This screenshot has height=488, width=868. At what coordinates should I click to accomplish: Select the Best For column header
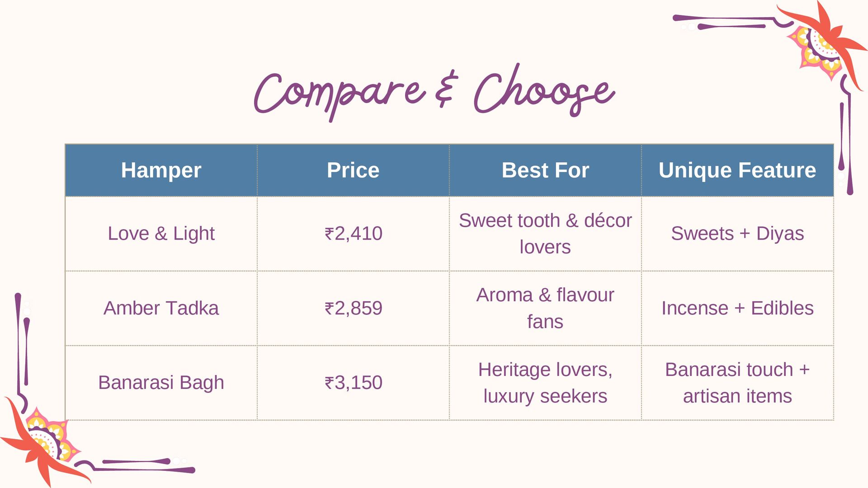(545, 170)
